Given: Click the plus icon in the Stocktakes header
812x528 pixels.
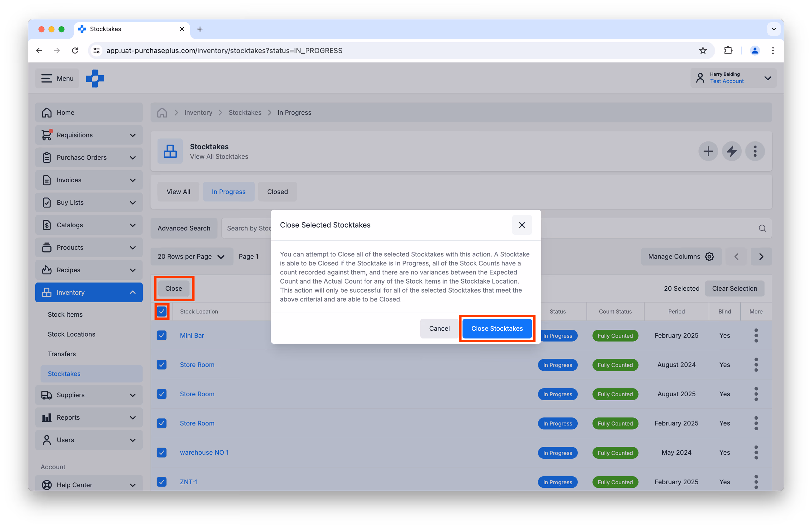Looking at the screenshot, I should tap(708, 151).
